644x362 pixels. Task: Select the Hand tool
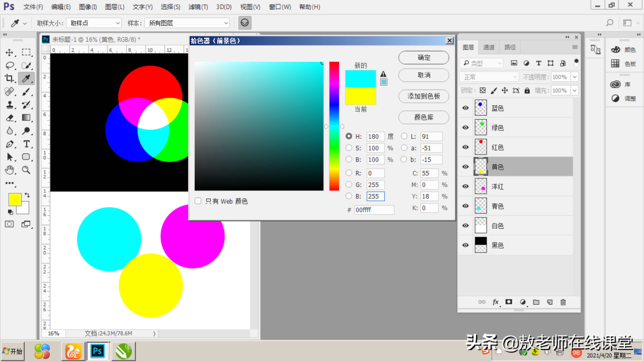pyautogui.click(x=10, y=170)
